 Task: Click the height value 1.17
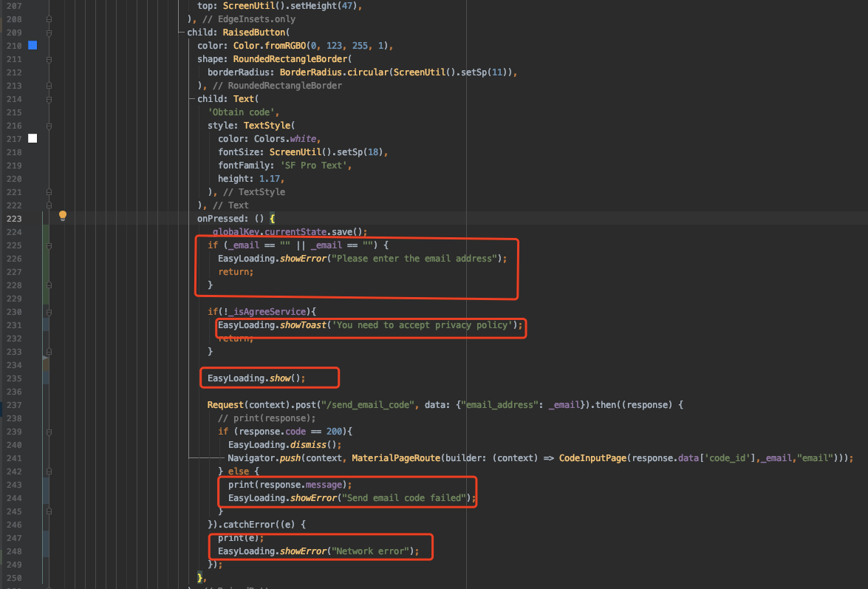click(x=270, y=179)
